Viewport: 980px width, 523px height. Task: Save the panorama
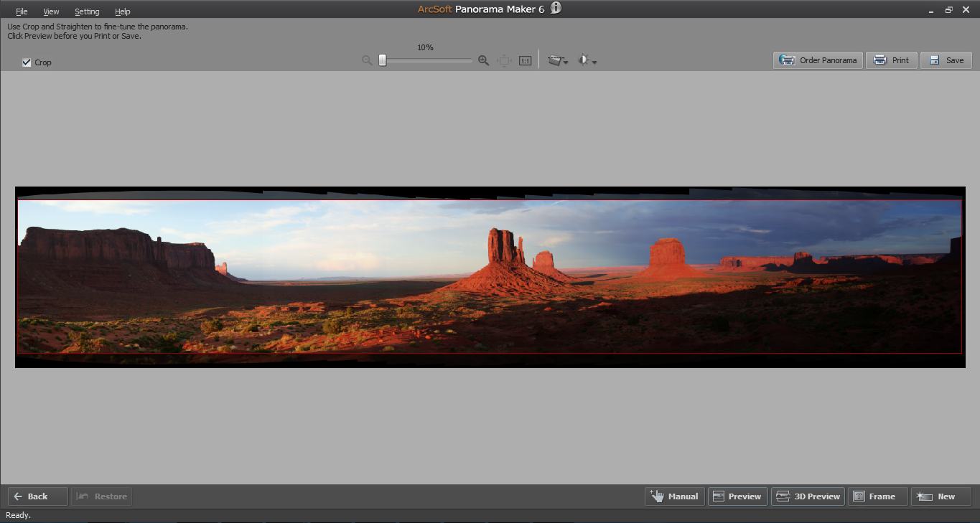946,60
